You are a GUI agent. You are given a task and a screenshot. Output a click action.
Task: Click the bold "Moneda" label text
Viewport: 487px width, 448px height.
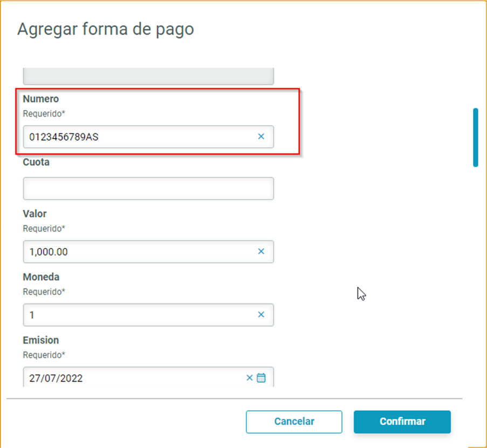click(41, 277)
